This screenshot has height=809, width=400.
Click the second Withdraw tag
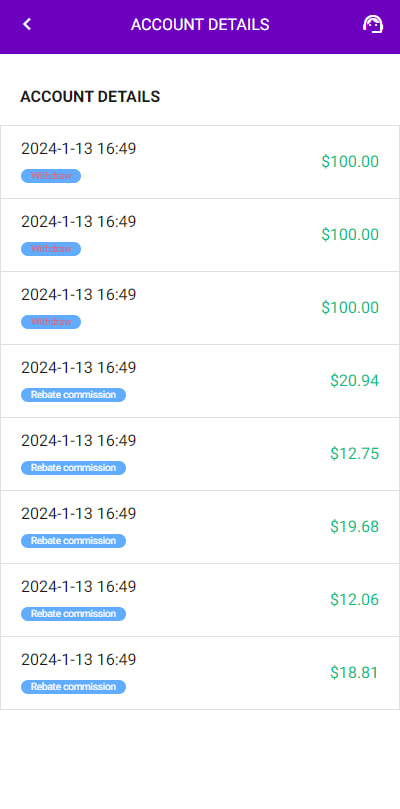coord(51,249)
